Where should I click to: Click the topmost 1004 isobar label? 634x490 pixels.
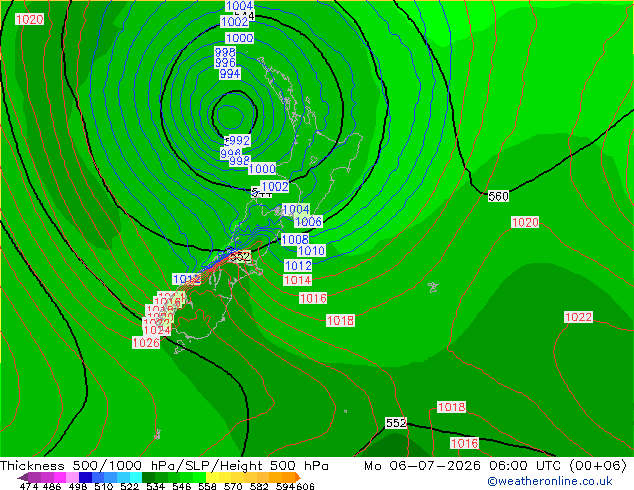click(239, 6)
